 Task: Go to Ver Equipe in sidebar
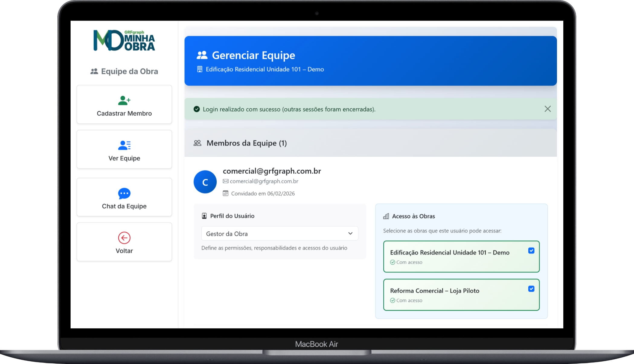coord(124,158)
